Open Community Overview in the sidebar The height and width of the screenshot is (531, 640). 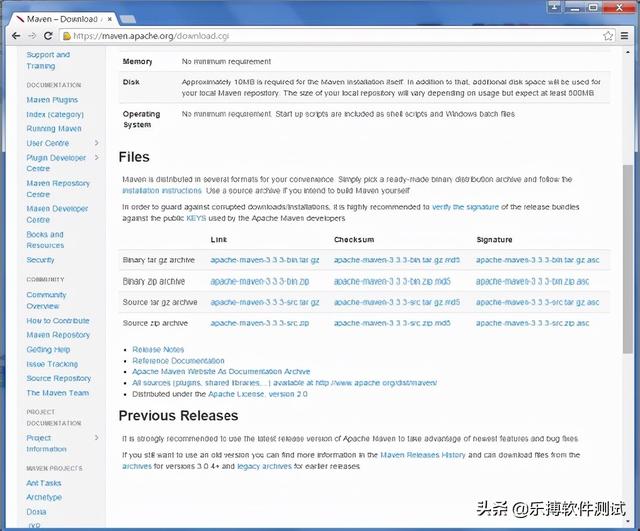click(x=46, y=300)
